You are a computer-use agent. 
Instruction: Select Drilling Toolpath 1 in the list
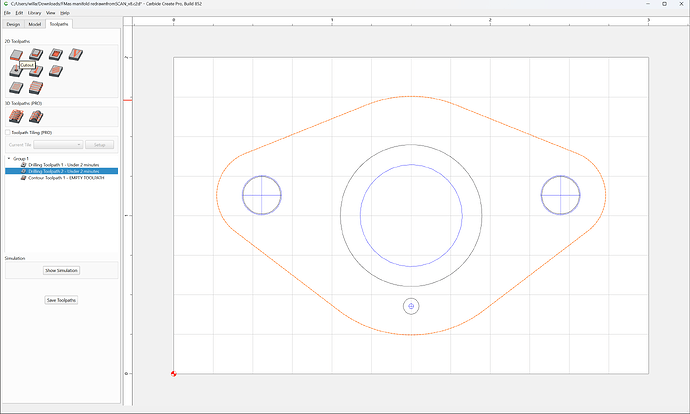pyautogui.click(x=63, y=165)
